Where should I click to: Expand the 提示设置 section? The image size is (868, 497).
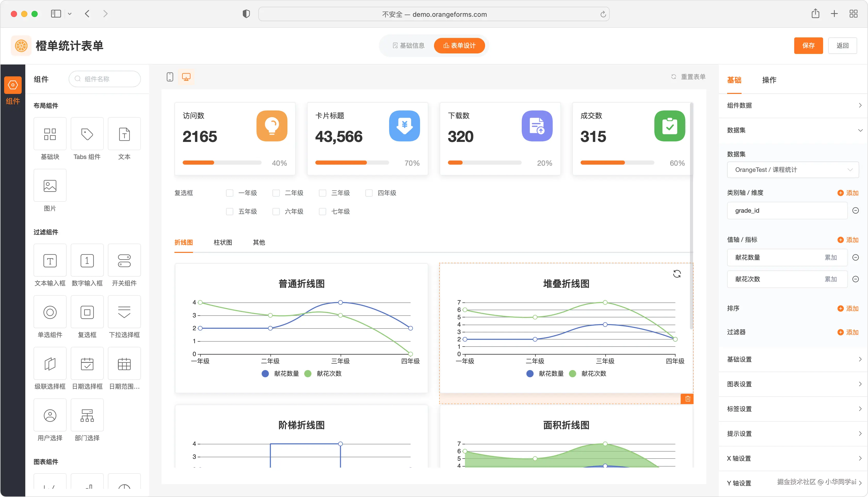793,434
